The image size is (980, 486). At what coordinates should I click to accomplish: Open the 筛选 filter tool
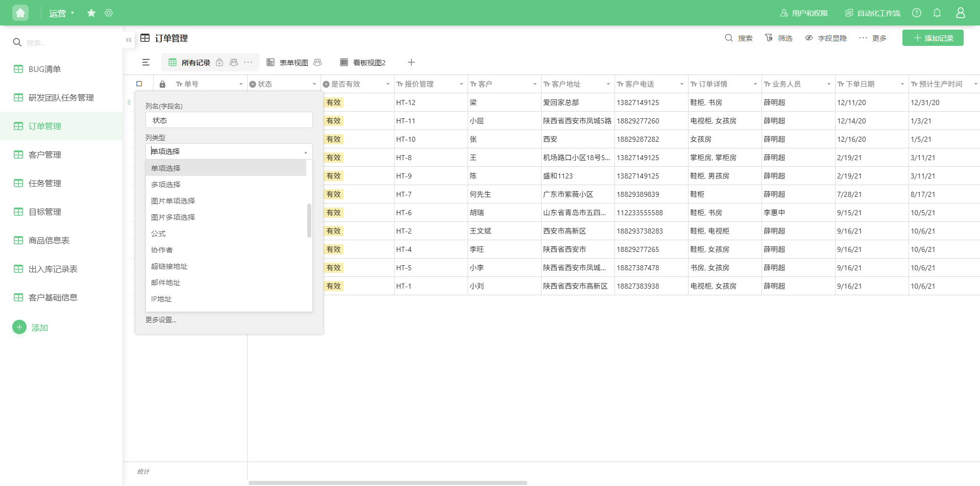pos(778,38)
